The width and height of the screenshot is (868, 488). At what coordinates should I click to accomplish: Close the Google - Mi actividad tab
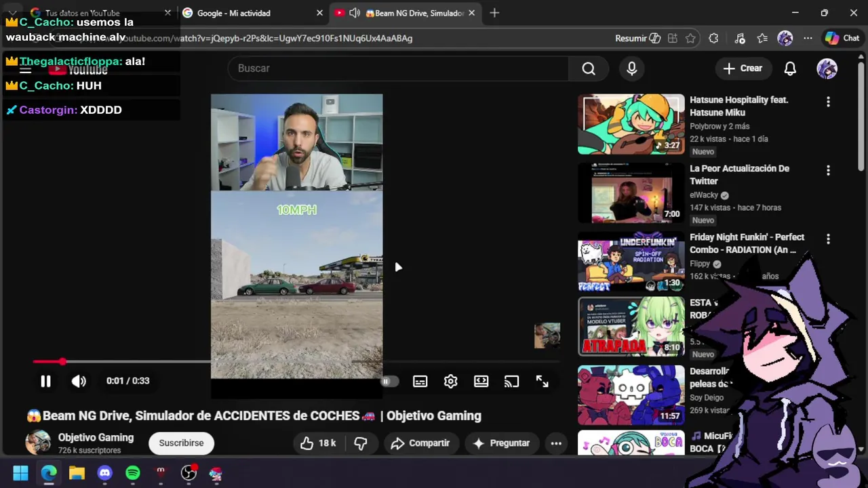tap(319, 13)
